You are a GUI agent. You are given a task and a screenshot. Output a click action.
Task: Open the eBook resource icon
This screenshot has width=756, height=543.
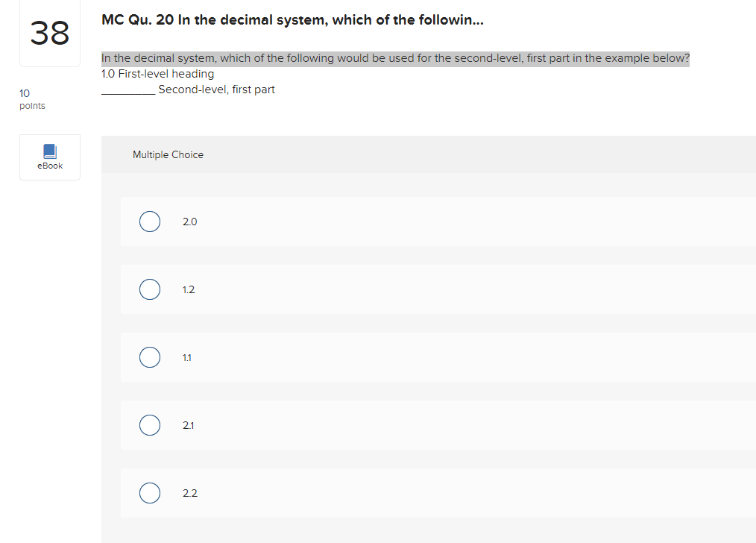49,157
